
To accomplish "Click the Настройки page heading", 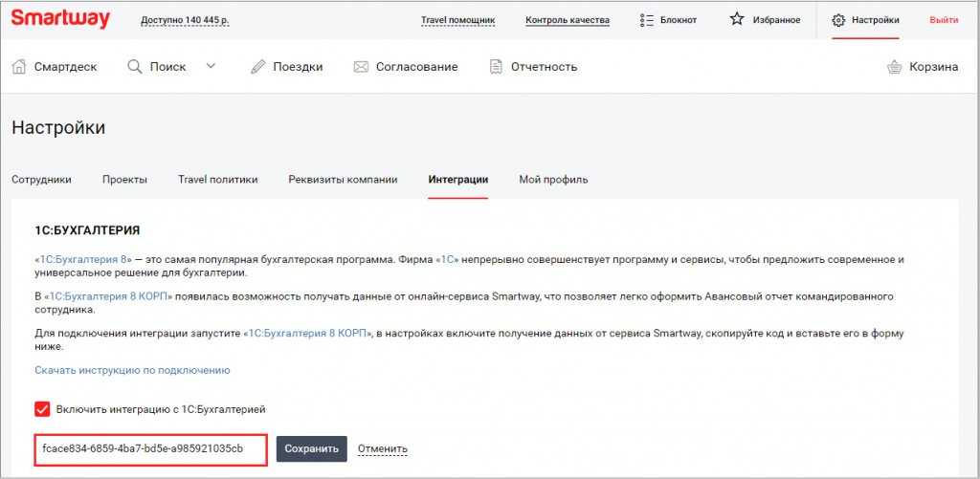I will coord(58,128).
